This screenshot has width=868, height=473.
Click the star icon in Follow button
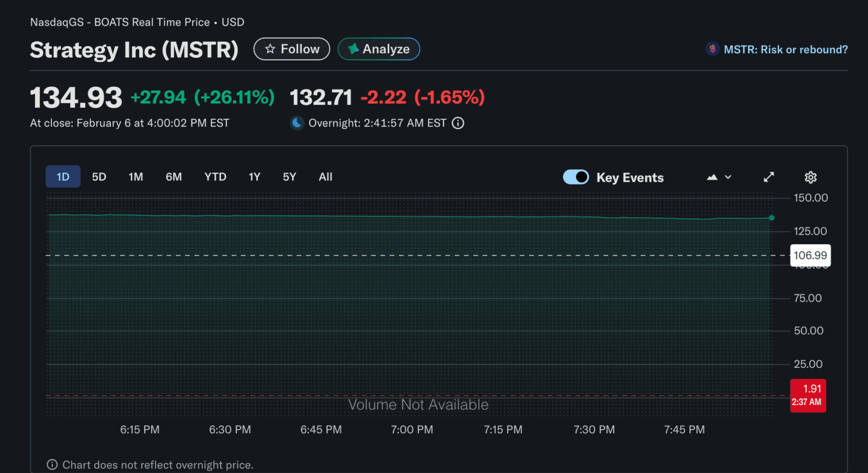[x=270, y=49]
